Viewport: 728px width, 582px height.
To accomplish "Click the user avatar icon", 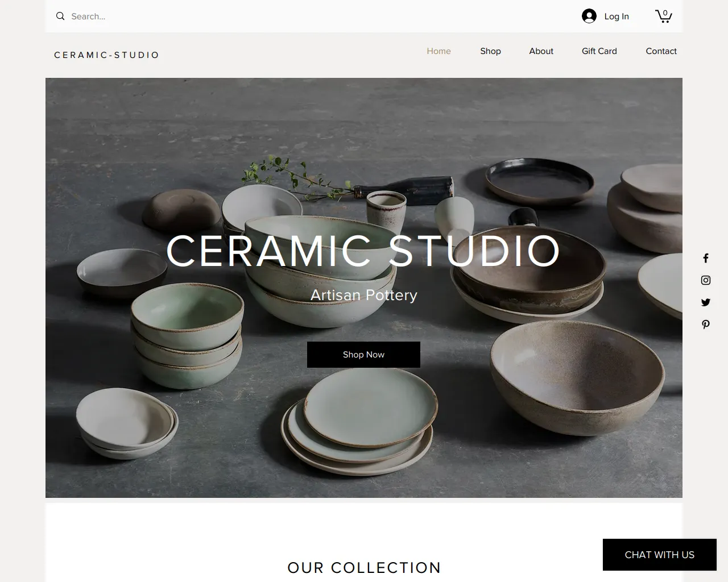I will [x=589, y=16].
